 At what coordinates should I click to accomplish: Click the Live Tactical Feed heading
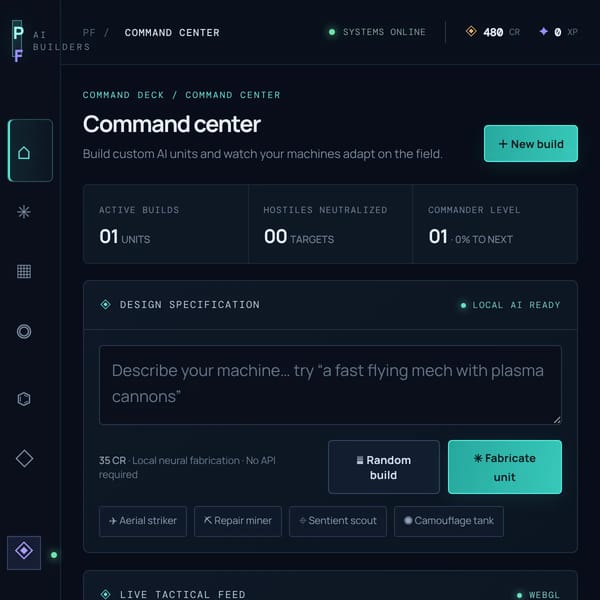click(183, 595)
